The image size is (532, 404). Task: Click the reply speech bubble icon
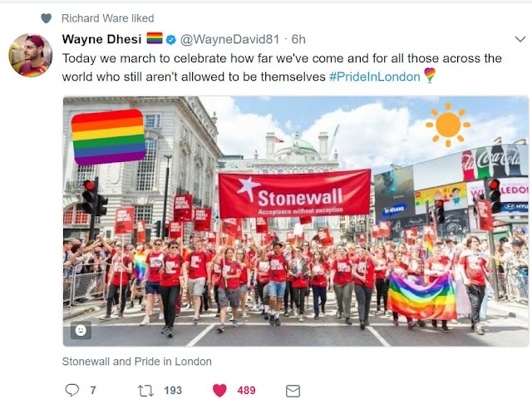(72, 390)
